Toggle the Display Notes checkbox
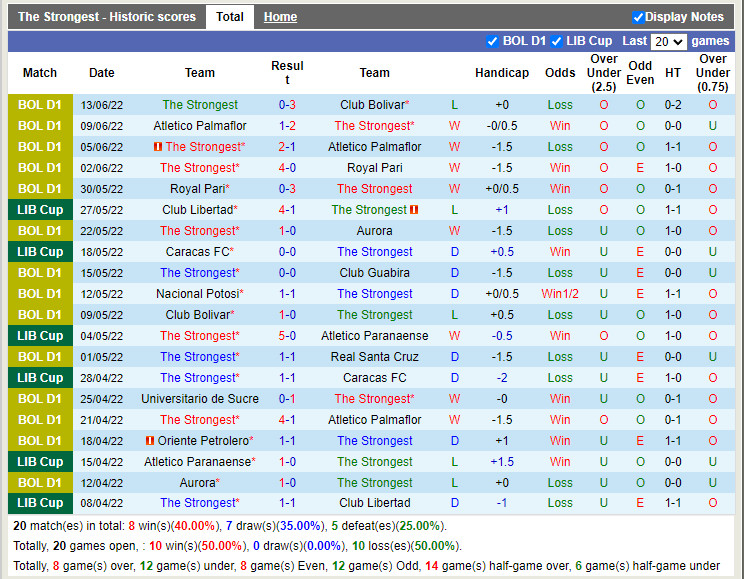 pyautogui.click(x=638, y=18)
